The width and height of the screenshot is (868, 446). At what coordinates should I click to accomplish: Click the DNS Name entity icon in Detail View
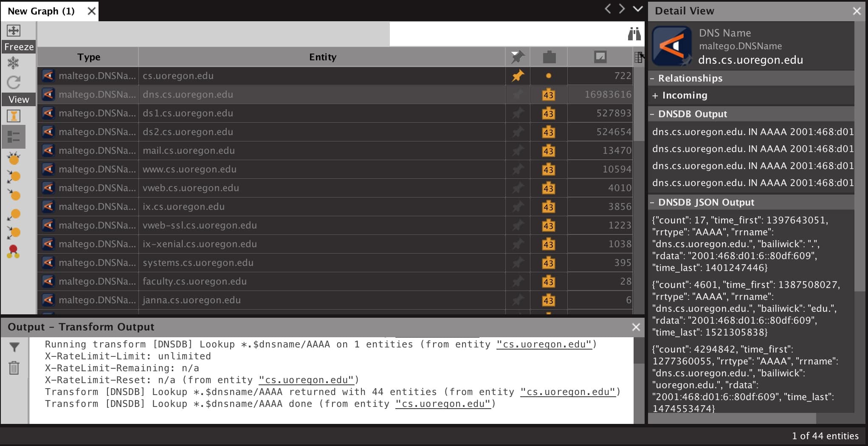click(672, 46)
